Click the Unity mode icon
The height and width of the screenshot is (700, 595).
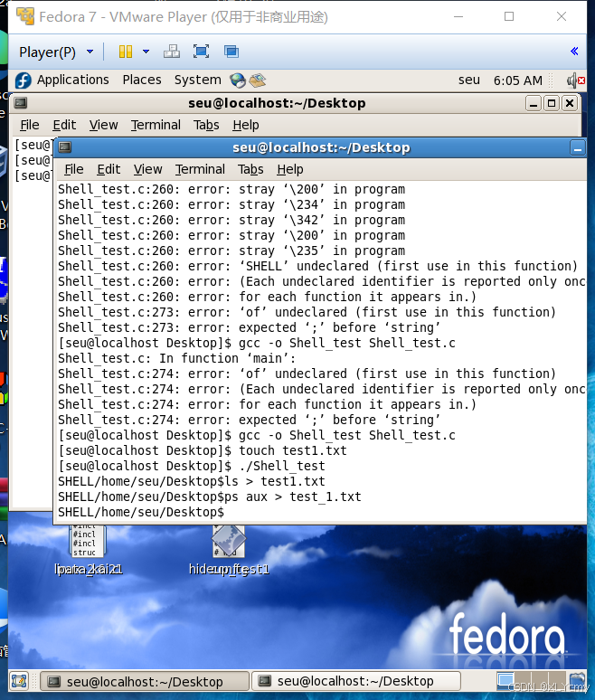coord(231,52)
